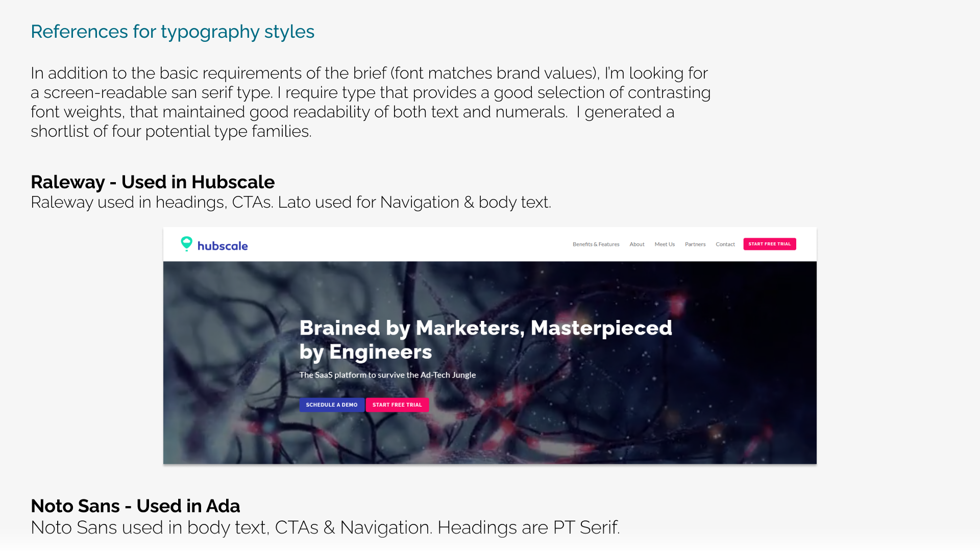Click the 'SaaS platform to survive' tagline
Screen dimensions: 980x551
point(388,374)
